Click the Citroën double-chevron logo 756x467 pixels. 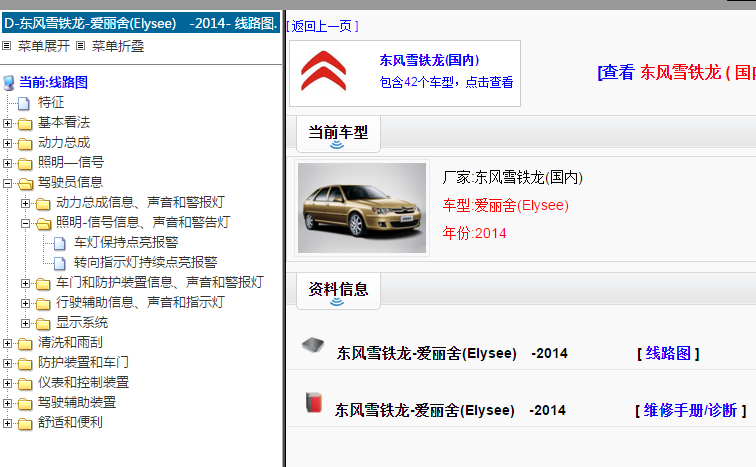click(x=324, y=71)
